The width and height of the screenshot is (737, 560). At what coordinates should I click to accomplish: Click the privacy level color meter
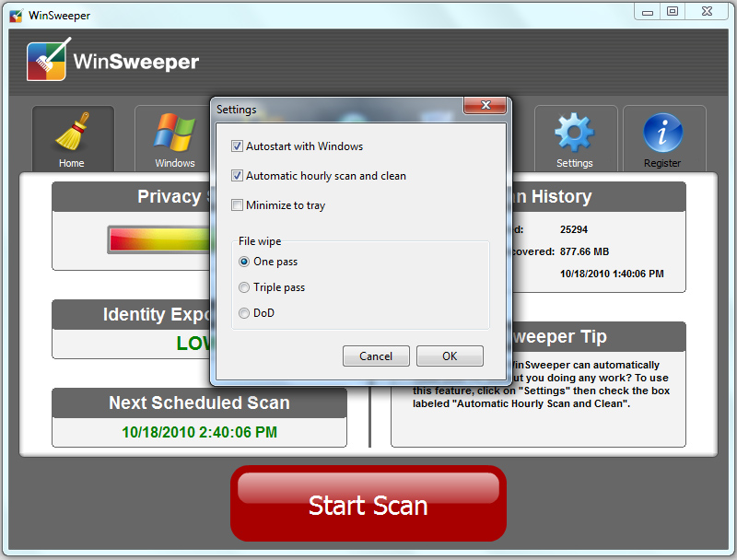click(157, 239)
